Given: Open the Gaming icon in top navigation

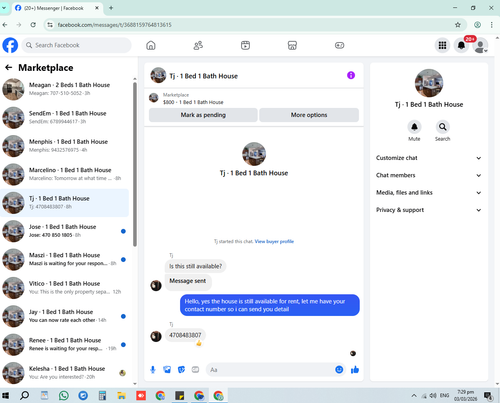Looking at the screenshot, I should [339, 45].
